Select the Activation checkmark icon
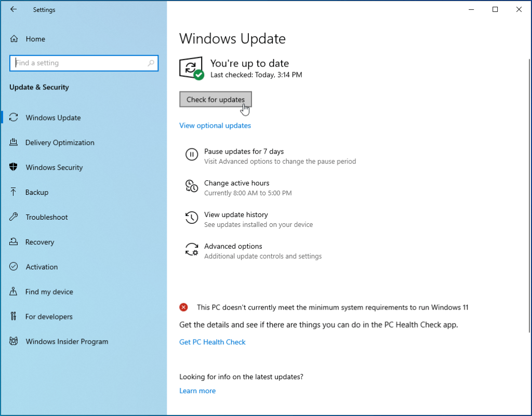Image resolution: width=532 pixels, height=416 pixels. tap(14, 267)
